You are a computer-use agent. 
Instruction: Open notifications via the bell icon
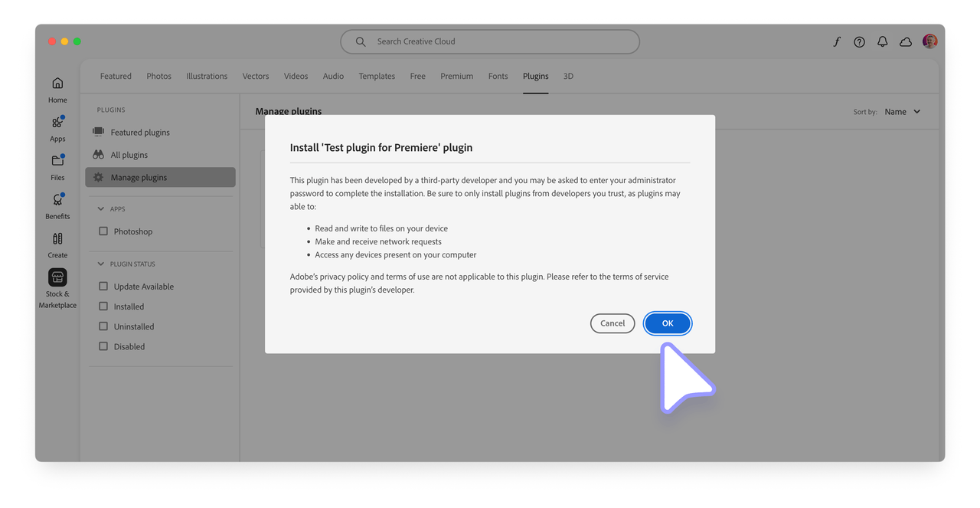click(x=882, y=41)
